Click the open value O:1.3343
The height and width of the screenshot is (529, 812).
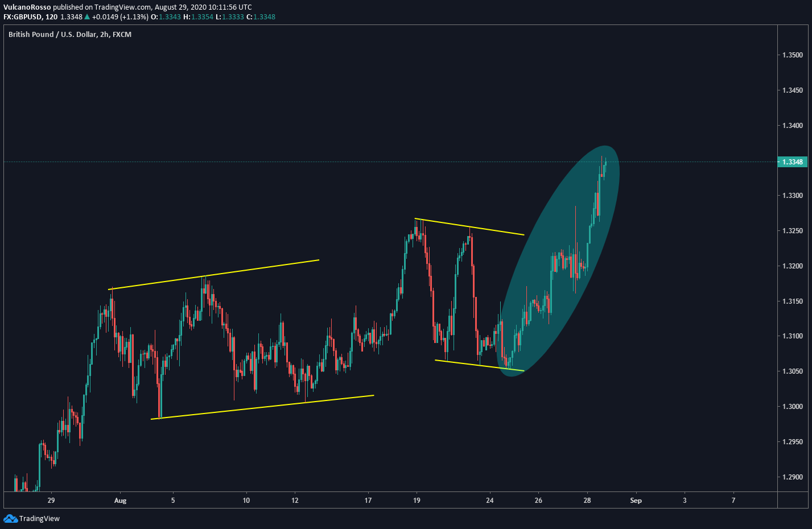coord(166,17)
